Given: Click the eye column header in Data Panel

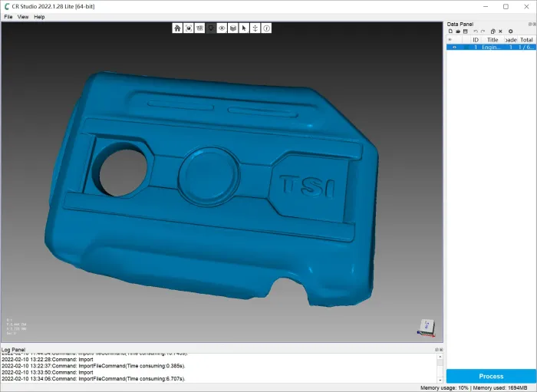Looking at the screenshot, I should (450, 40).
